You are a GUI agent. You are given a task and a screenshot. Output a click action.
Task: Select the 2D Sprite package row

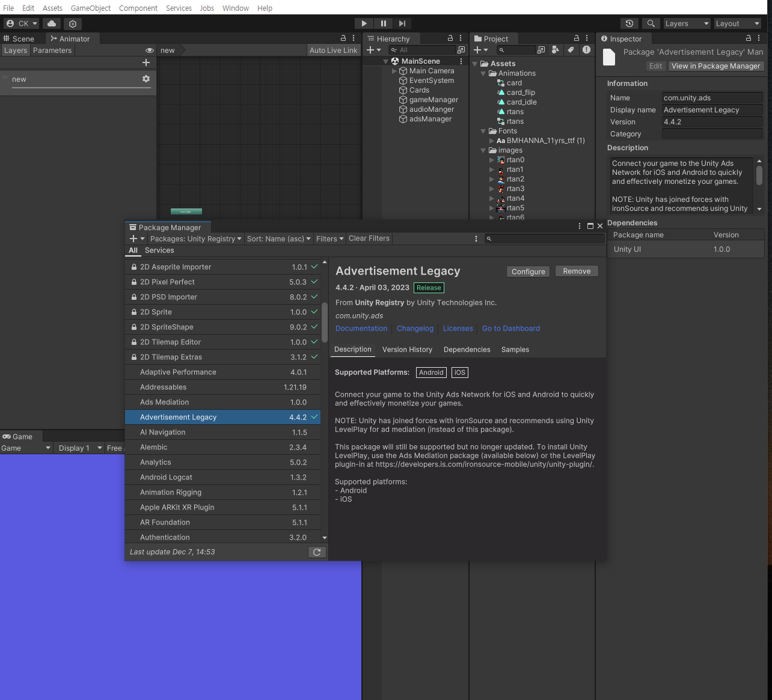222,312
